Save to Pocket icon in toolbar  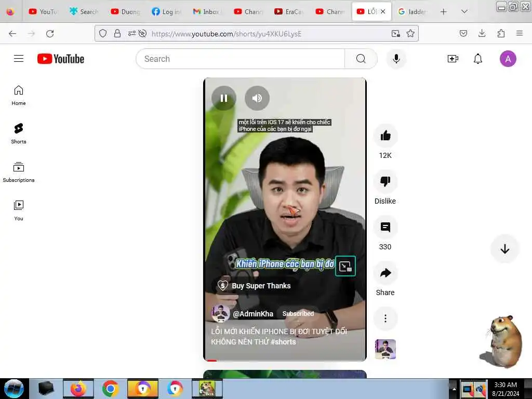tap(463, 34)
